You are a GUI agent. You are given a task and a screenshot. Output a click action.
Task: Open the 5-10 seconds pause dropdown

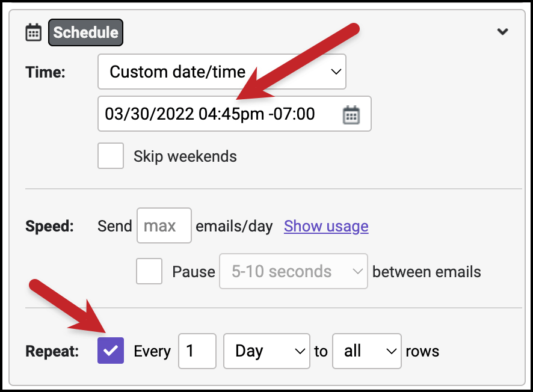294,271
